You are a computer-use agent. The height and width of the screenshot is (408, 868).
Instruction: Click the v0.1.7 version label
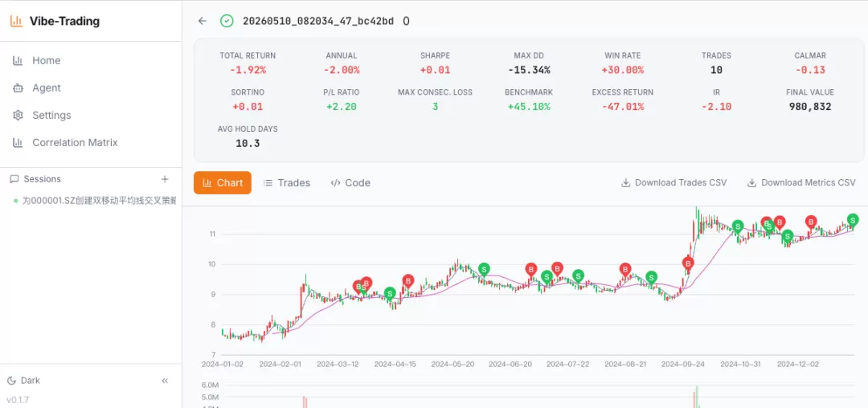(x=18, y=399)
